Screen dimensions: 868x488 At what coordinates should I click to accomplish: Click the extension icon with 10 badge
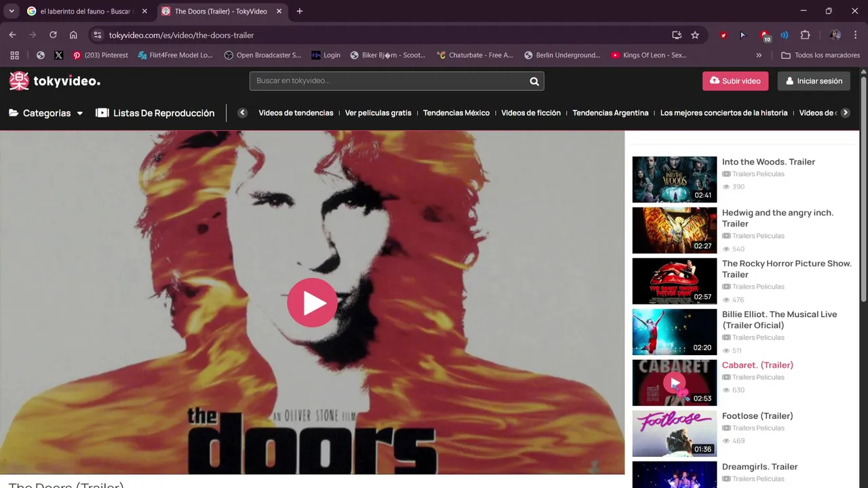pyautogui.click(x=765, y=35)
